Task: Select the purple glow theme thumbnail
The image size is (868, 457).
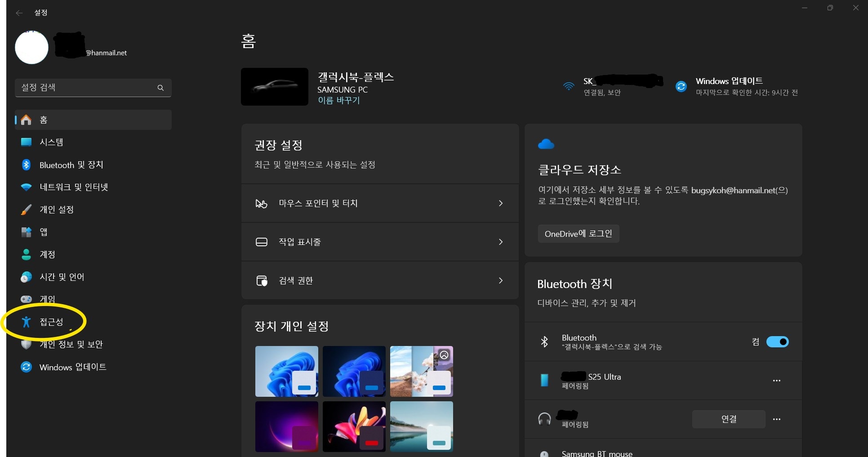Action: [x=287, y=427]
